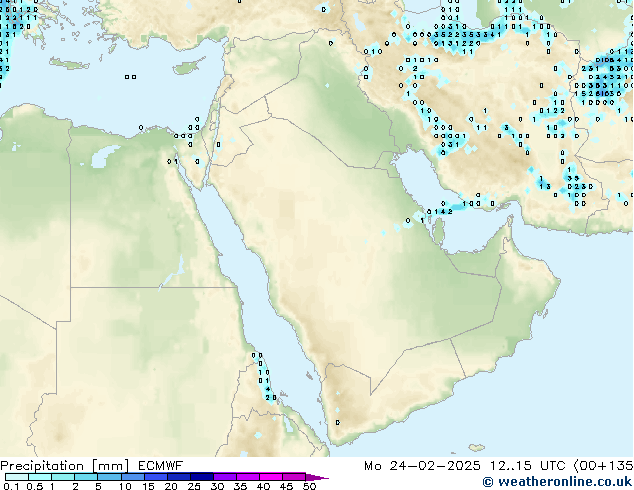Click the '[mm]' unit label
This screenshot has width=634, height=490.
click(111, 466)
